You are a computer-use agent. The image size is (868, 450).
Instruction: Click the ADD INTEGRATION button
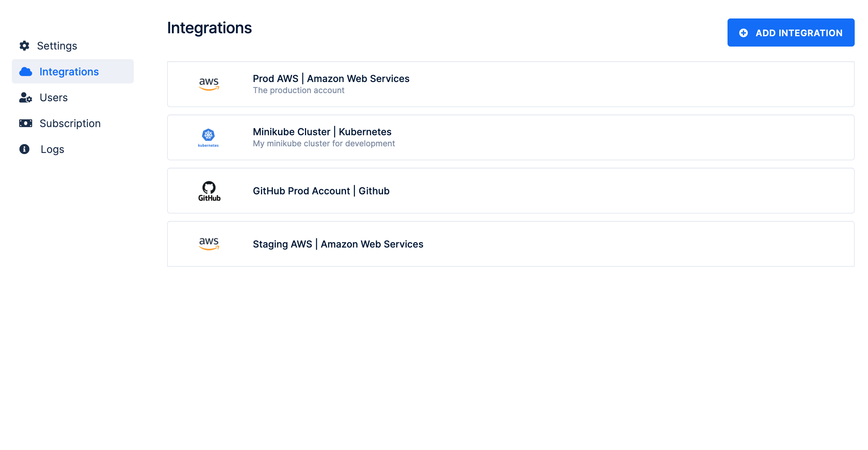coord(791,33)
